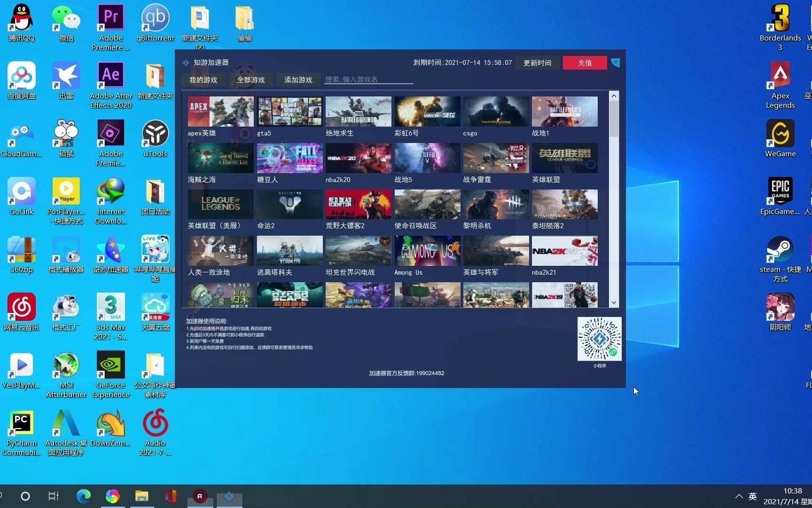Open the PotPlayer desktop shortcut
Screen dimensions: 812x508
(66, 201)
